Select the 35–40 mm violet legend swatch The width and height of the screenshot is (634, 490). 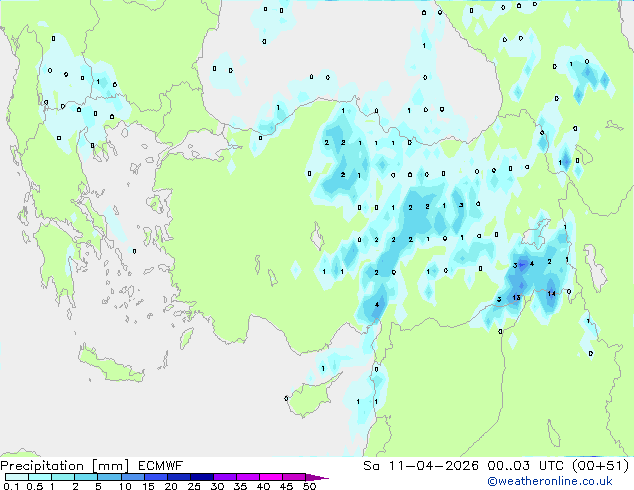(x=247, y=477)
